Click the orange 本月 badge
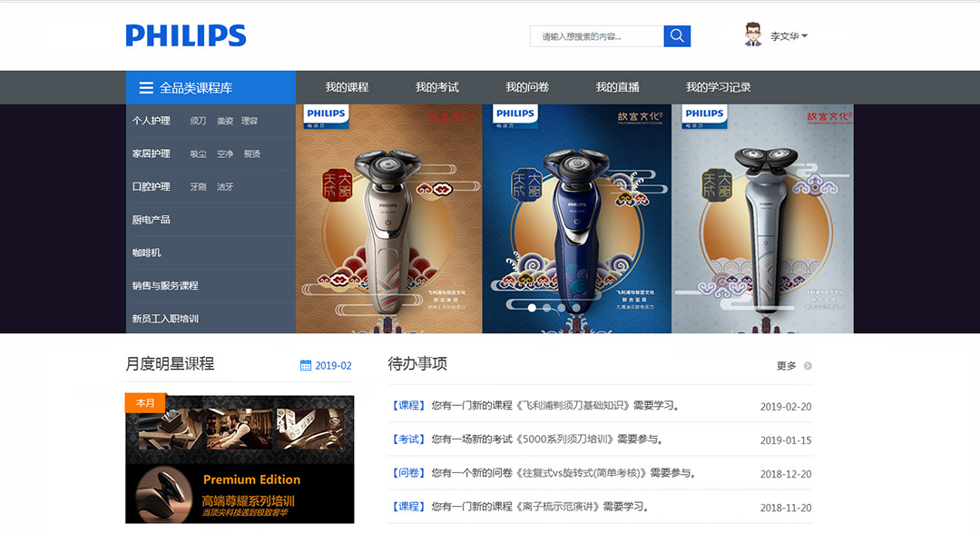Image resolution: width=980 pixels, height=534 pixels. click(x=145, y=402)
